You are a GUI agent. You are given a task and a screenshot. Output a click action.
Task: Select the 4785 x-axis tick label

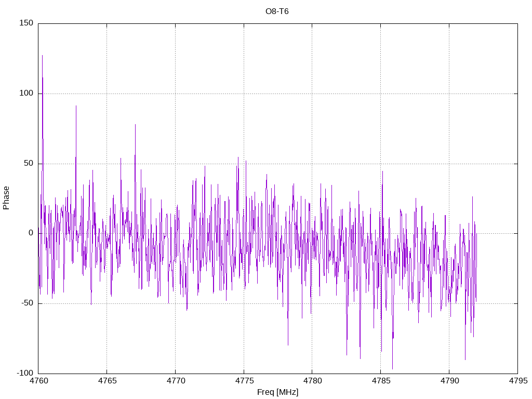pyautogui.click(x=380, y=381)
